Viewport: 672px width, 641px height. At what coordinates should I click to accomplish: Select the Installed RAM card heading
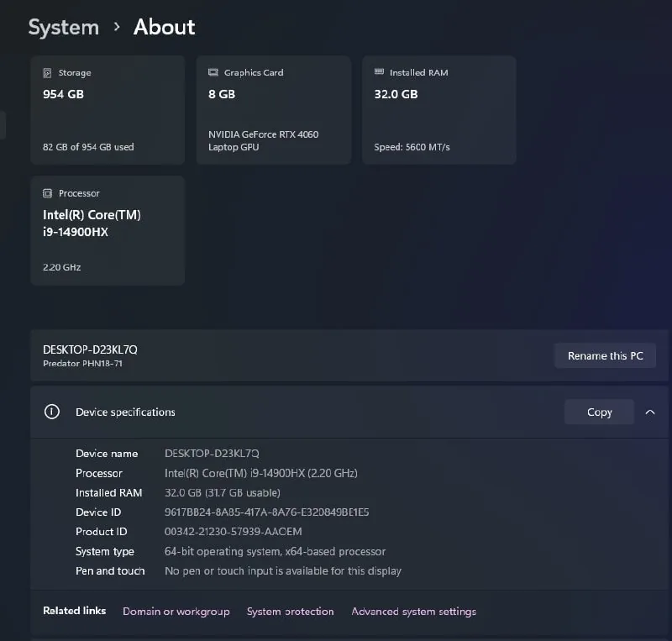[x=418, y=72]
